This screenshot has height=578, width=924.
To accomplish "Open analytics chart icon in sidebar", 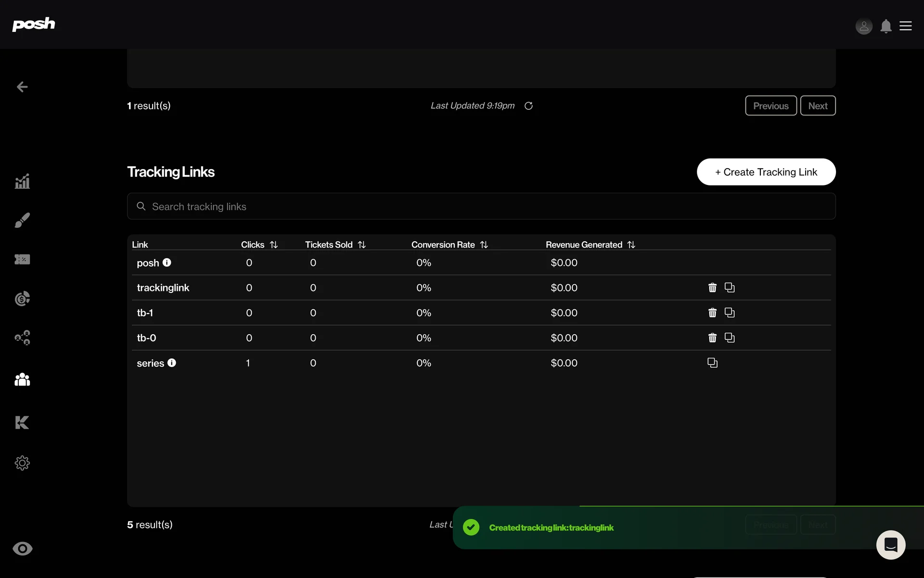I will 22,181.
